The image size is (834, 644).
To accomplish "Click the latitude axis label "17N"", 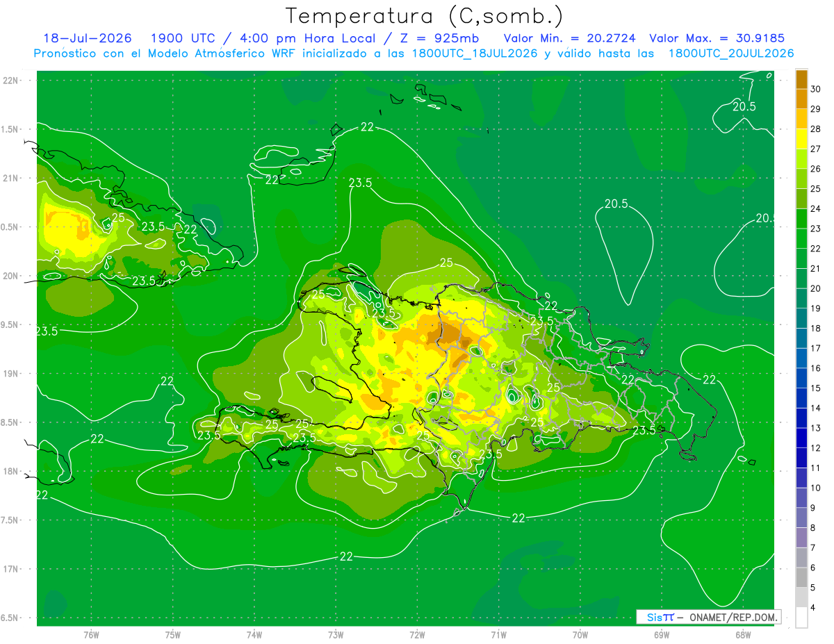I will tap(12, 569).
